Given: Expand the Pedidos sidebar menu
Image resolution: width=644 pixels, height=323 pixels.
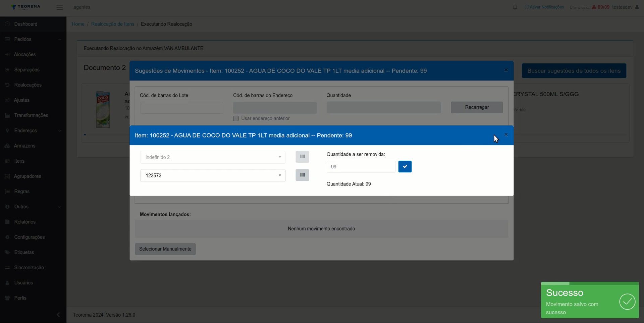Looking at the screenshot, I should click(x=33, y=39).
